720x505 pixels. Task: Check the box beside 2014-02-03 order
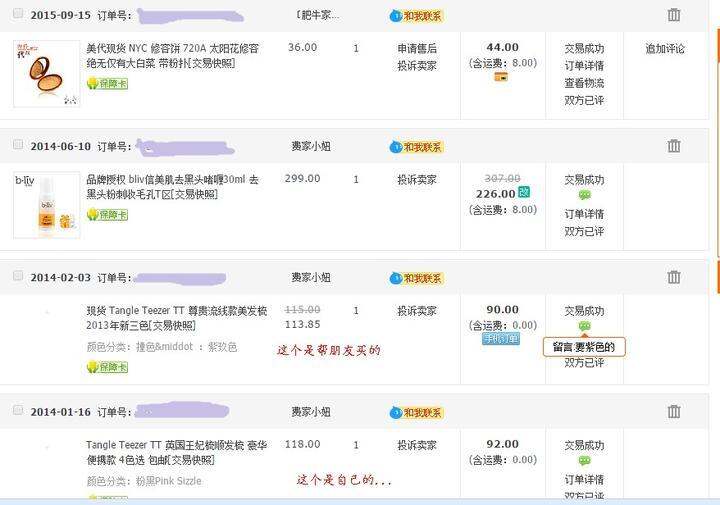[x=18, y=275]
